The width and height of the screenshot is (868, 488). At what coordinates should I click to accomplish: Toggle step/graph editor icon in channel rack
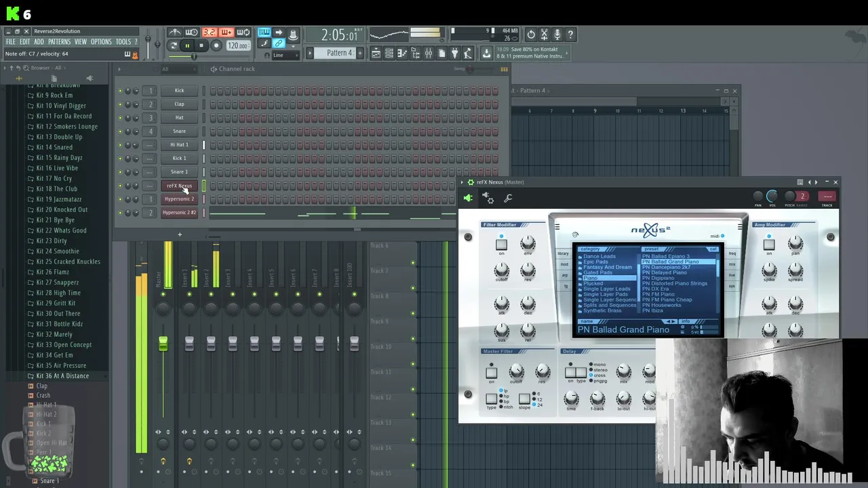[504, 69]
